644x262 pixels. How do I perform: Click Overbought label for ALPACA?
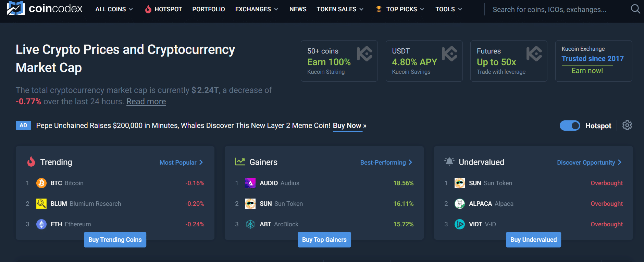coord(607,204)
